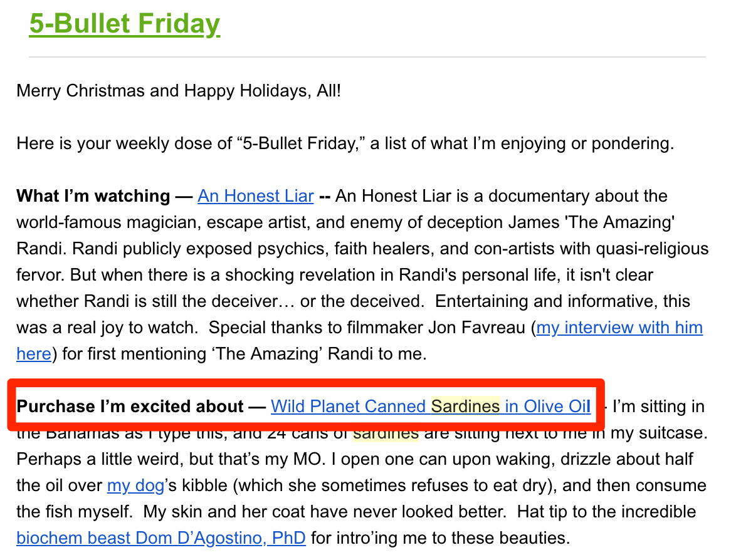Click the word "kibble" in the paragraph
The height and width of the screenshot is (560, 731).
pyautogui.click(x=204, y=485)
